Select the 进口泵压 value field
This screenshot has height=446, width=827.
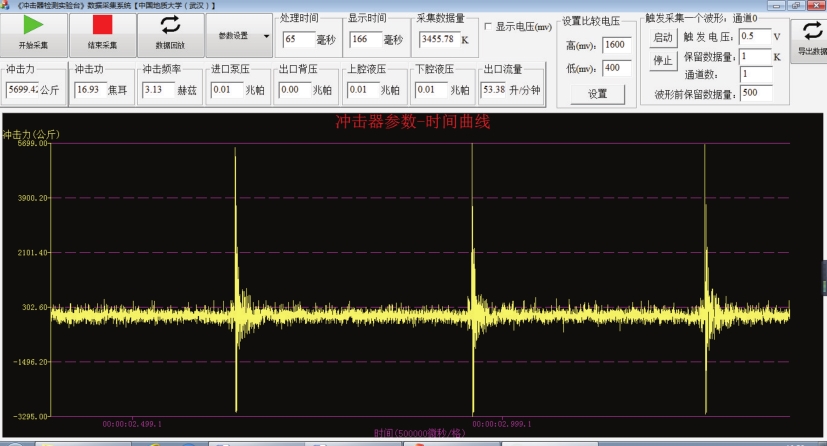[x=226, y=90]
